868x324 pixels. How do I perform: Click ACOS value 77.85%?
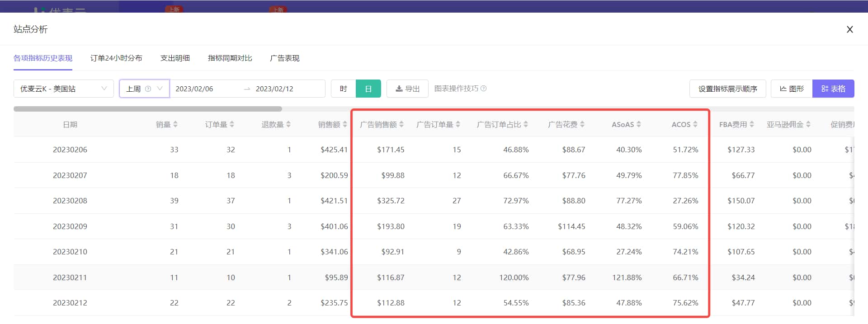click(685, 175)
